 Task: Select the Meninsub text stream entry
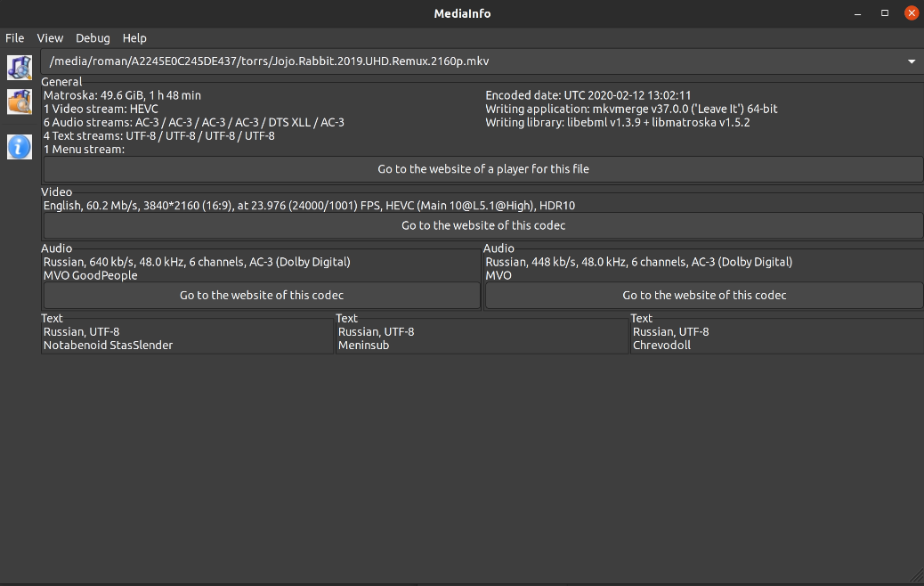[x=363, y=345]
